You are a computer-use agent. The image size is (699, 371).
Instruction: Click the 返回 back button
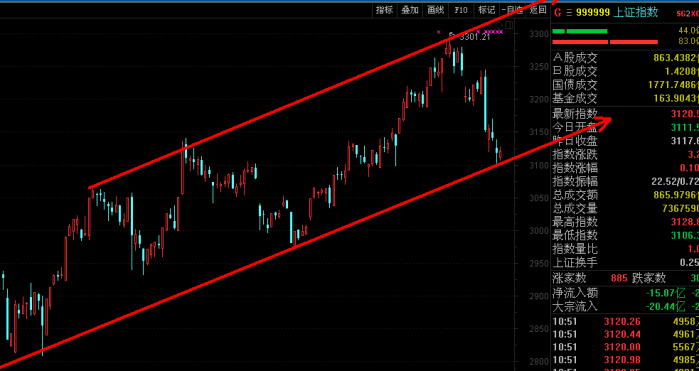pos(538,10)
